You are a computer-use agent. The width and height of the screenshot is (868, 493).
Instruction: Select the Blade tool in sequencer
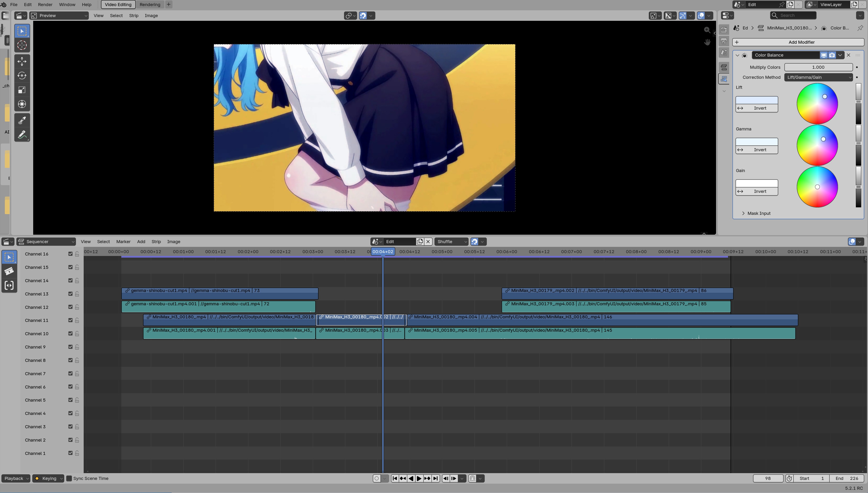pyautogui.click(x=9, y=271)
